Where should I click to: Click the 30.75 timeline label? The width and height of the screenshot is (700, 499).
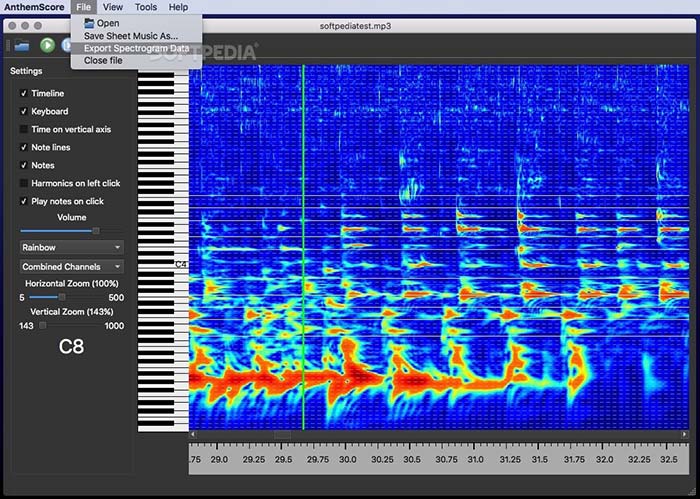click(446, 459)
